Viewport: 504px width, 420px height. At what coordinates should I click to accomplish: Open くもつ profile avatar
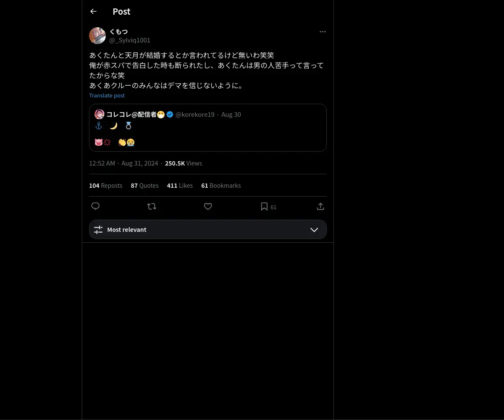tap(97, 36)
